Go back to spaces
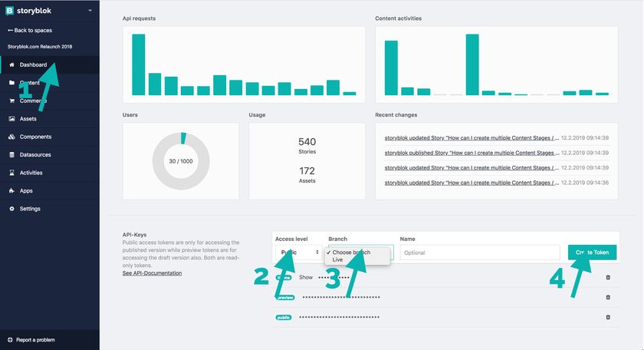 30,31
